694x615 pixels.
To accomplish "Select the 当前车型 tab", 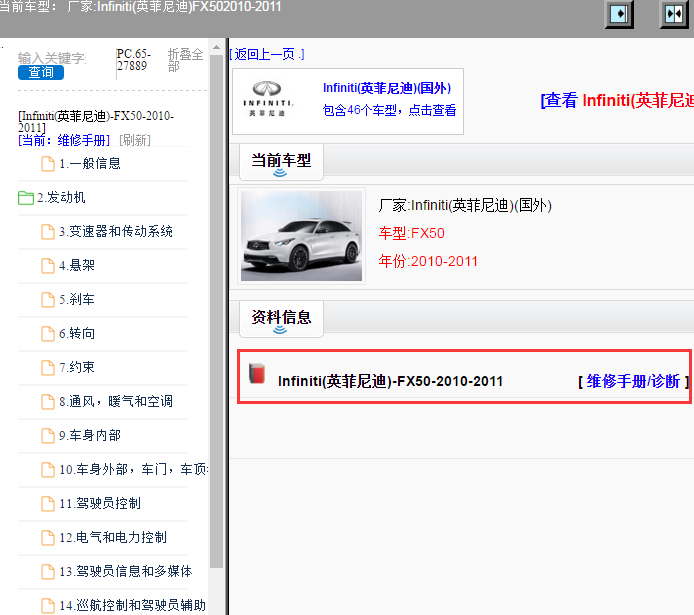I will coord(281,162).
